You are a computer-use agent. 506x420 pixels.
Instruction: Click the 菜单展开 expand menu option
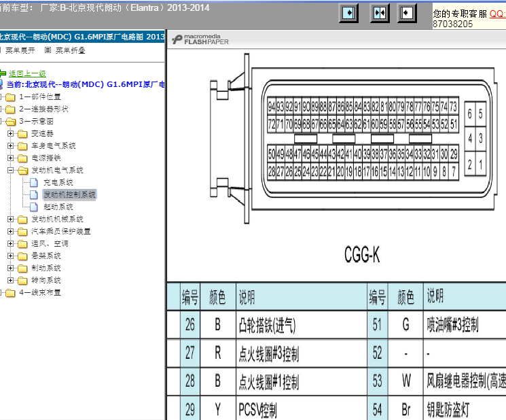point(20,50)
